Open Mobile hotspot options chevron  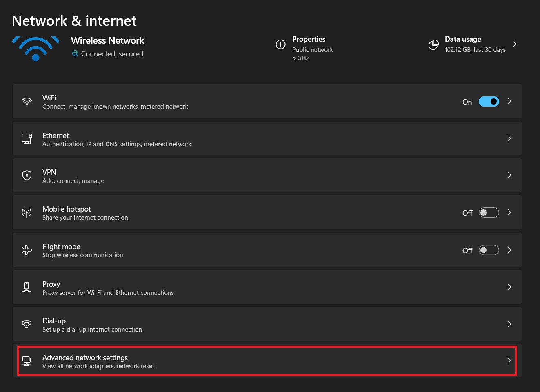click(509, 212)
